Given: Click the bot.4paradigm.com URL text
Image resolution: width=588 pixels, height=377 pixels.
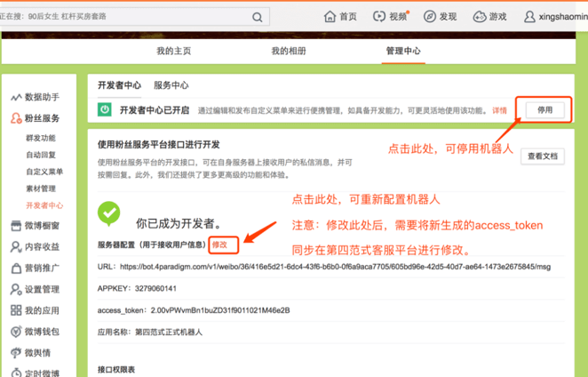Looking at the screenshot, I should [335, 267].
